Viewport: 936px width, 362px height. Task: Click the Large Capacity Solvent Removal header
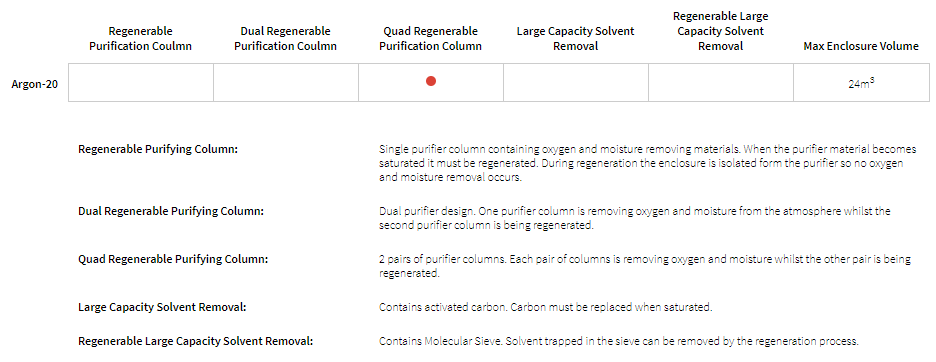(x=575, y=38)
